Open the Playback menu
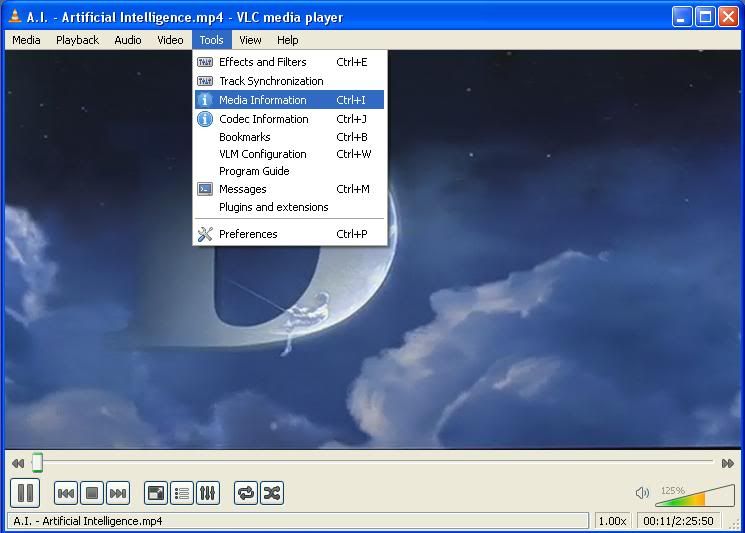The height and width of the screenshot is (533, 745). [x=77, y=40]
